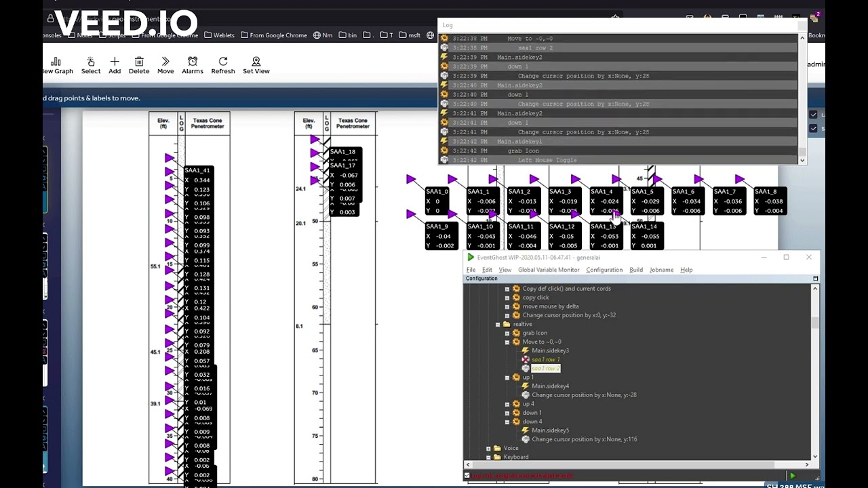
Task: Select 'saa1 row 2' tree item
Action: point(546,368)
